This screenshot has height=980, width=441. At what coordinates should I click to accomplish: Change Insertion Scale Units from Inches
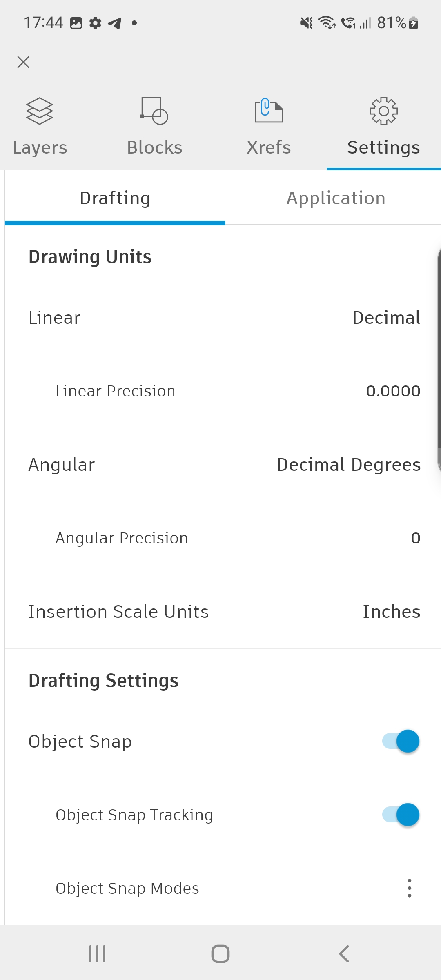coord(391,612)
